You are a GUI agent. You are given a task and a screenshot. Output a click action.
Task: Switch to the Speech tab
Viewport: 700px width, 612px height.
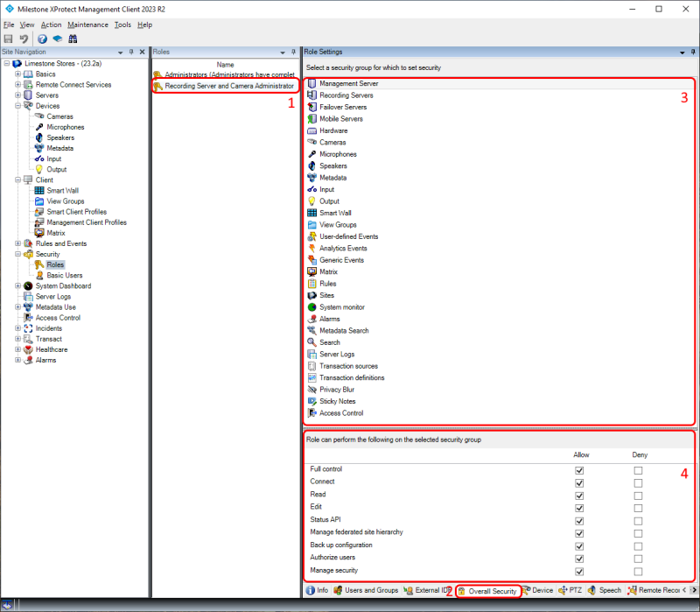(x=605, y=590)
